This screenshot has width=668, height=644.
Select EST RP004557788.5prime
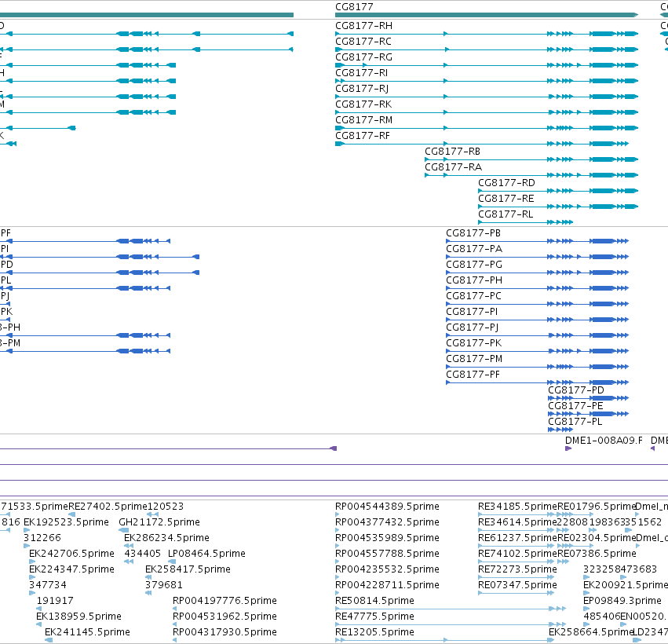click(x=387, y=554)
